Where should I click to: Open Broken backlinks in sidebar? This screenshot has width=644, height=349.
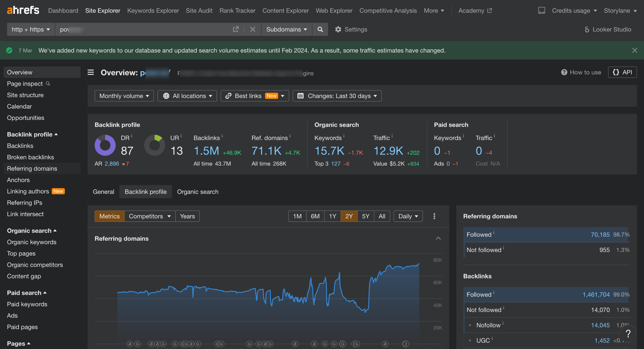coord(30,157)
